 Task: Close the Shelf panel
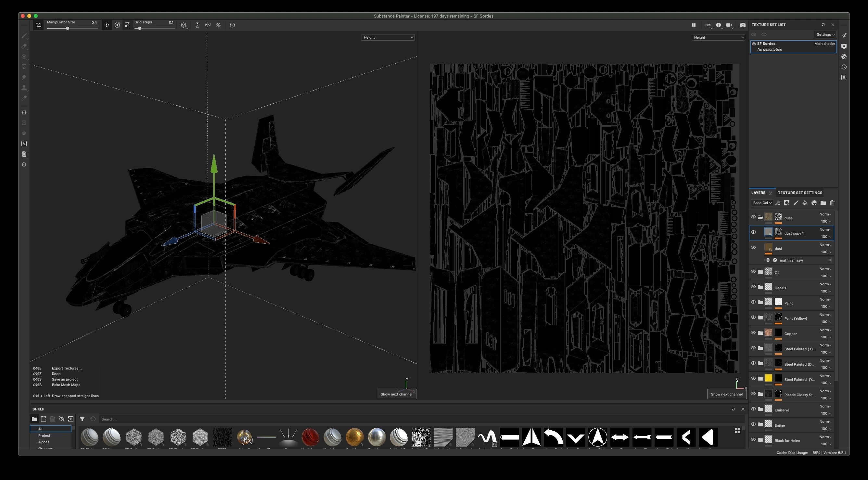pos(743,409)
